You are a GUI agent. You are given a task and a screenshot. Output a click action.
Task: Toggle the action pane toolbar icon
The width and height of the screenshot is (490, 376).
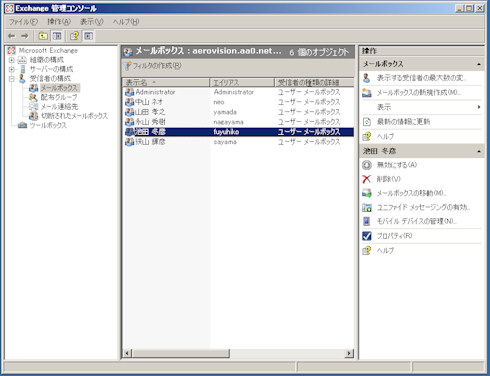(x=88, y=36)
